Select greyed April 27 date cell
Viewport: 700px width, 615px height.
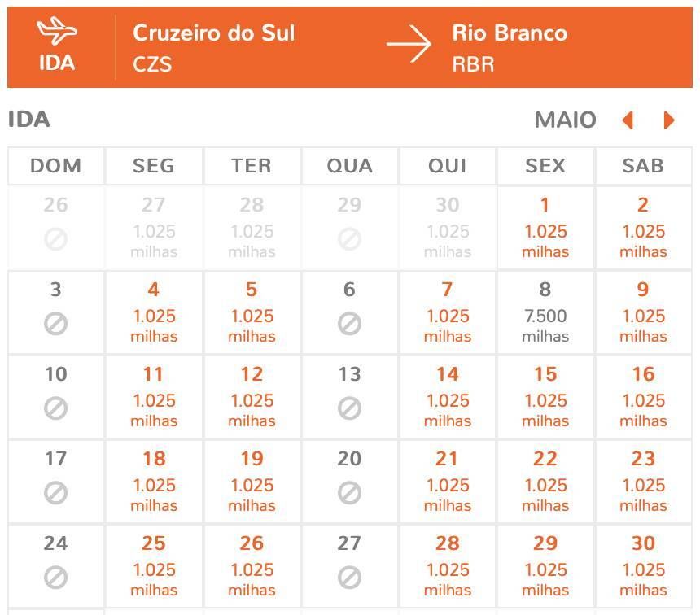click(154, 228)
